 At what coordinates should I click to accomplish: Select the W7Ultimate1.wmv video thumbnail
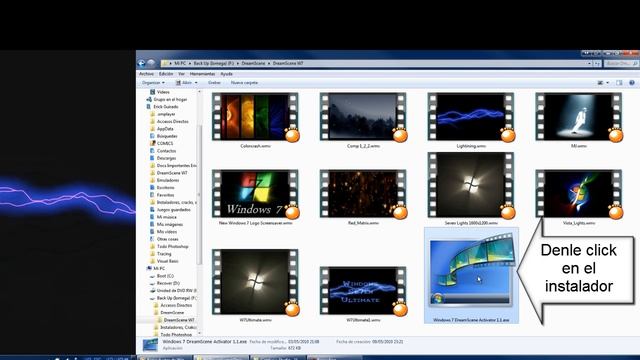pos(363,291)
